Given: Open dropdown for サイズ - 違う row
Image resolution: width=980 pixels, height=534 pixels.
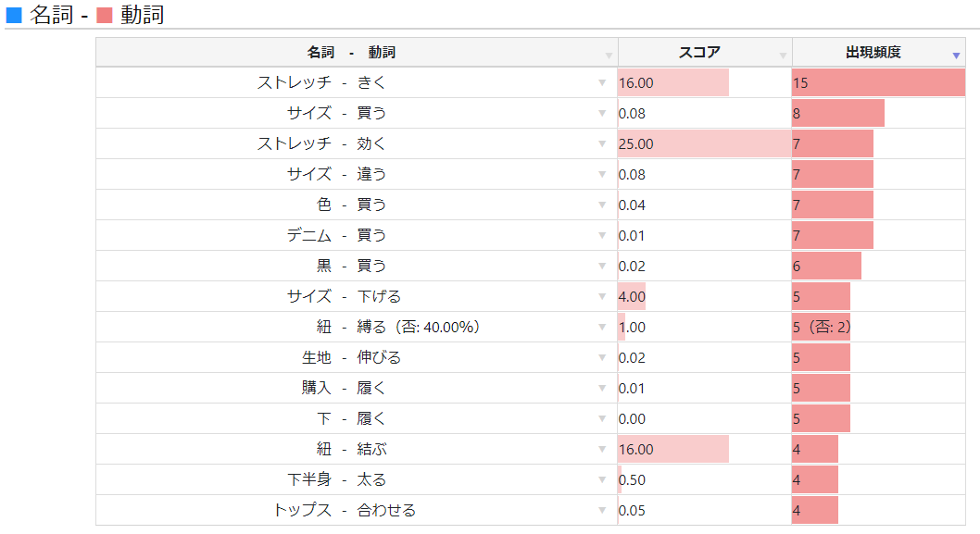Looking at the screenshot, I should point(603,175).
